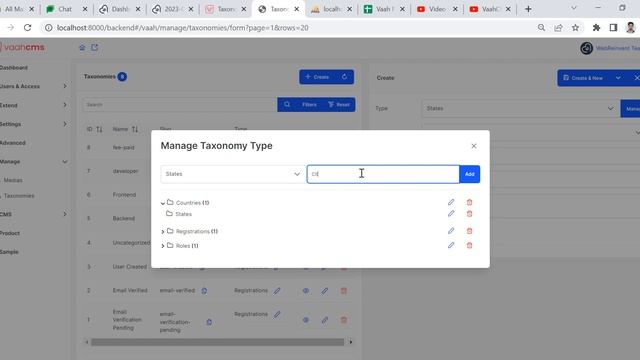Edit the States taxonomy type in the tree
Image resolution: width=640 pixels, height=360 pixels.
(451, 213)
